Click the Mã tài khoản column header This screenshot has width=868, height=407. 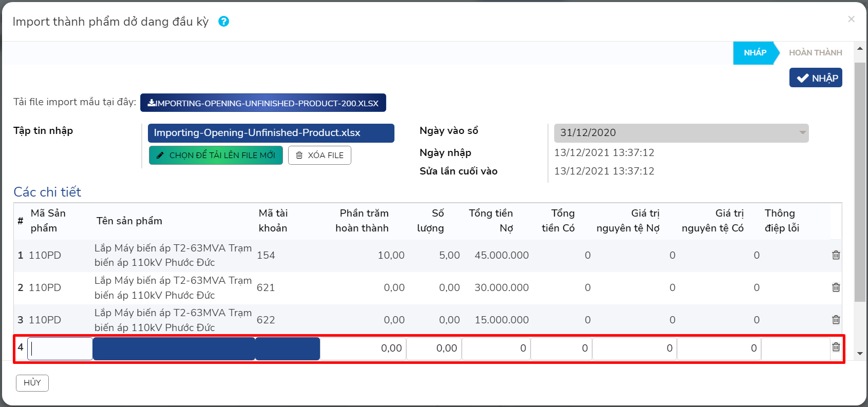[x=273, y=221]
